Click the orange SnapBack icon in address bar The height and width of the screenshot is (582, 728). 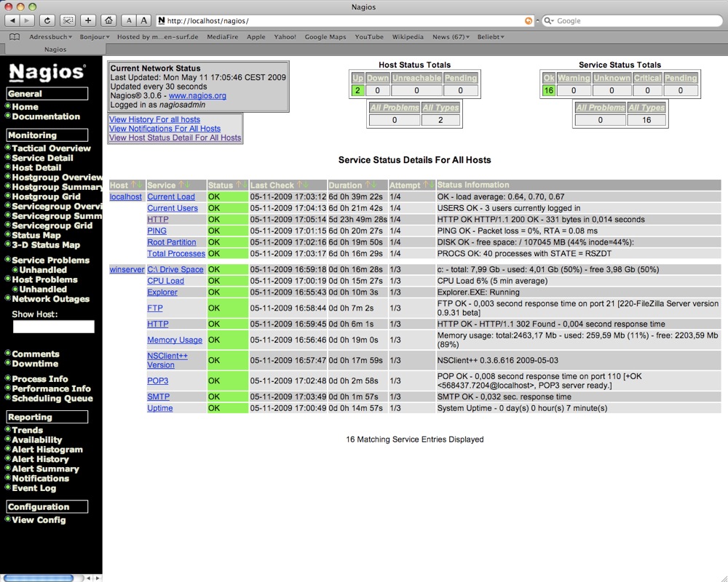529,21
